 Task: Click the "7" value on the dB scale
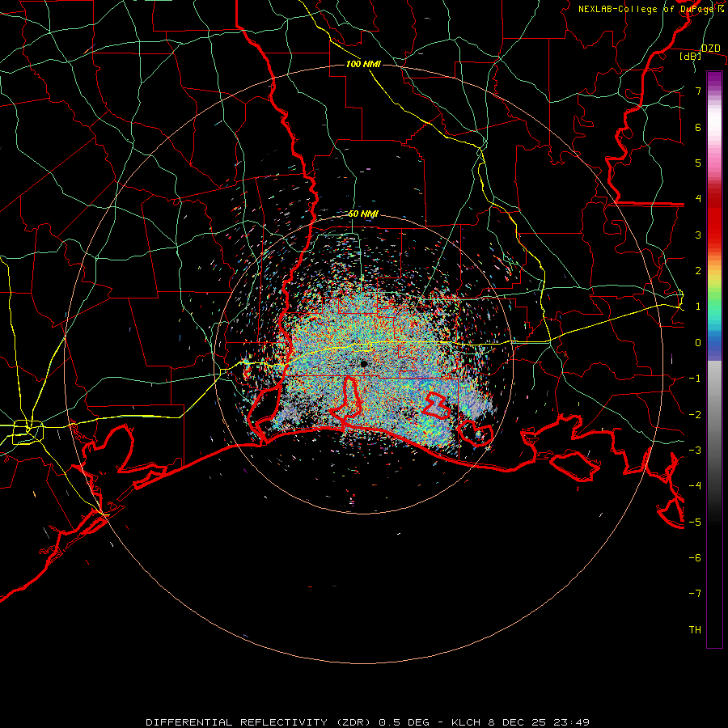tap(698, 91)
